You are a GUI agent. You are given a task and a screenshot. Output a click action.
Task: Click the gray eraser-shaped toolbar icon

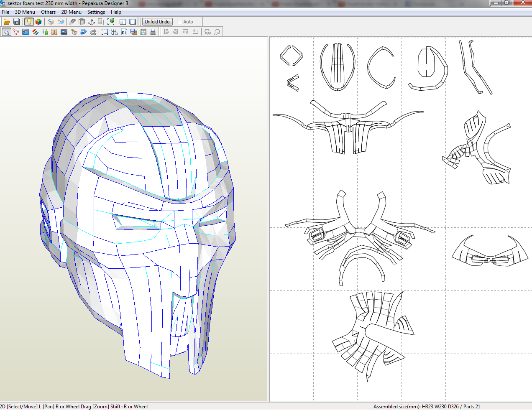click(72, 22)
